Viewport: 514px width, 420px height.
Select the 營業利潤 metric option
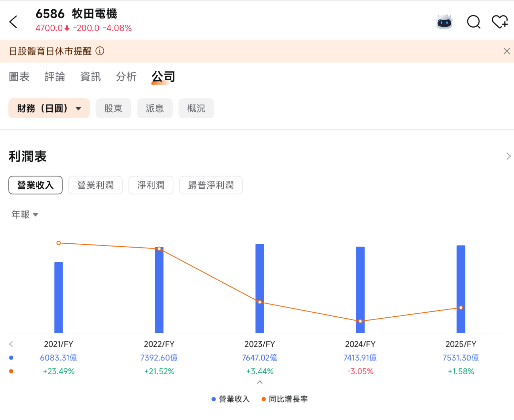pyautogui.click(x=95, y=185)
